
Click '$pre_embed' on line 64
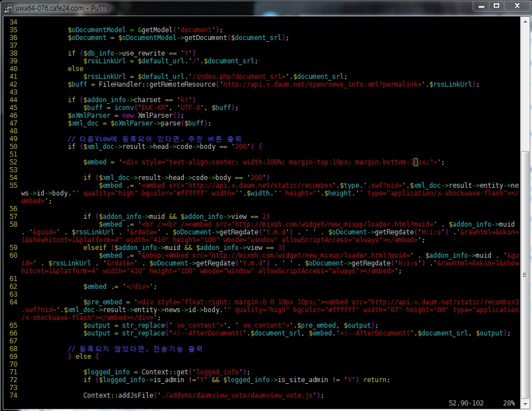pos(103,302)
